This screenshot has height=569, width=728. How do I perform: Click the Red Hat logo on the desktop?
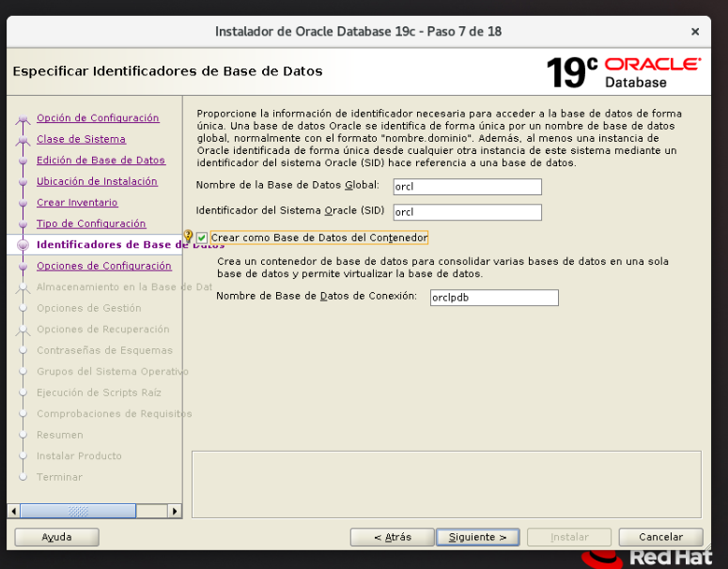pyautogui.click(x=647, y=559)
